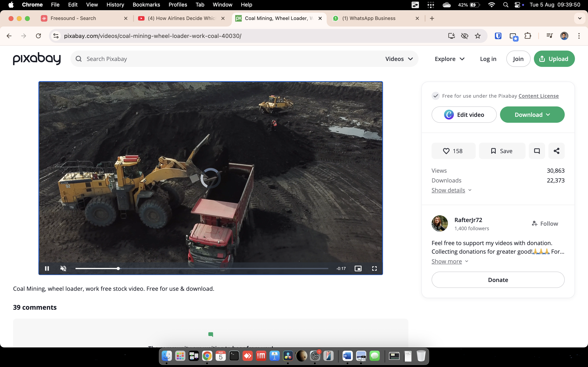Pause the playing video
The height and width of the screenshot is (367, 588).
coord(47,269)
